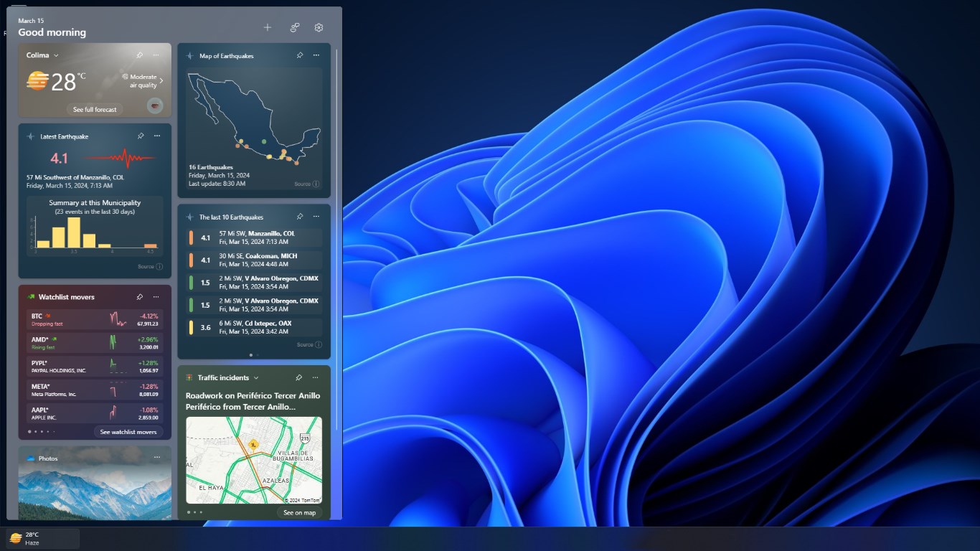Open the profile account icon in header
The width and height of the screenshot is (980, 551).
pos(294,27)
